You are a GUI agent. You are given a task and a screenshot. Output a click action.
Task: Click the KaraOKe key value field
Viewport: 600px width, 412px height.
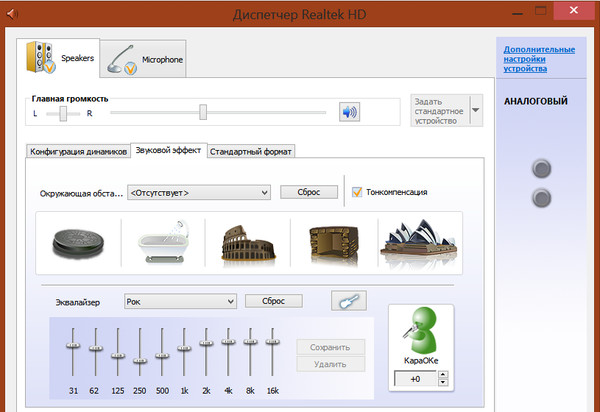[415, 379]
